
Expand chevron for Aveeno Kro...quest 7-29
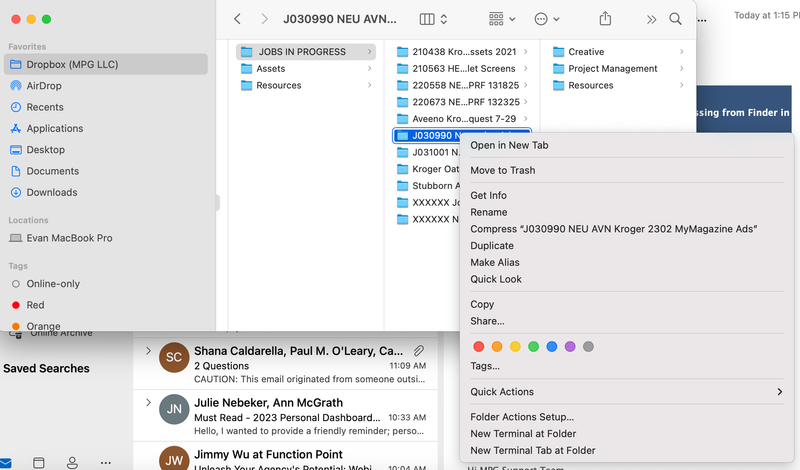click(526, 119)
